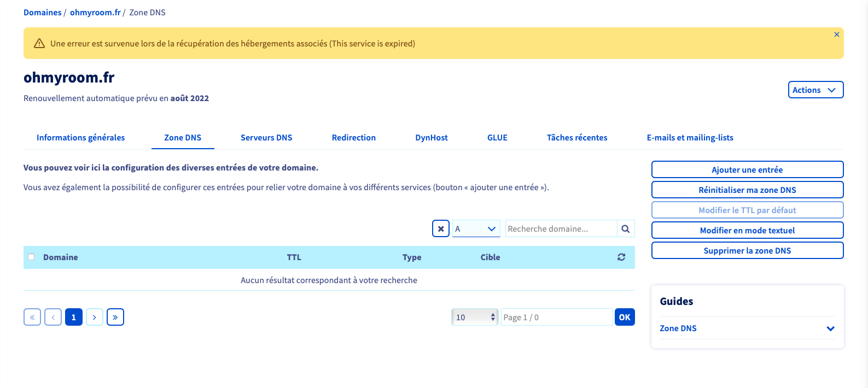Dismiss the yellow error banner

coord(836,34)
